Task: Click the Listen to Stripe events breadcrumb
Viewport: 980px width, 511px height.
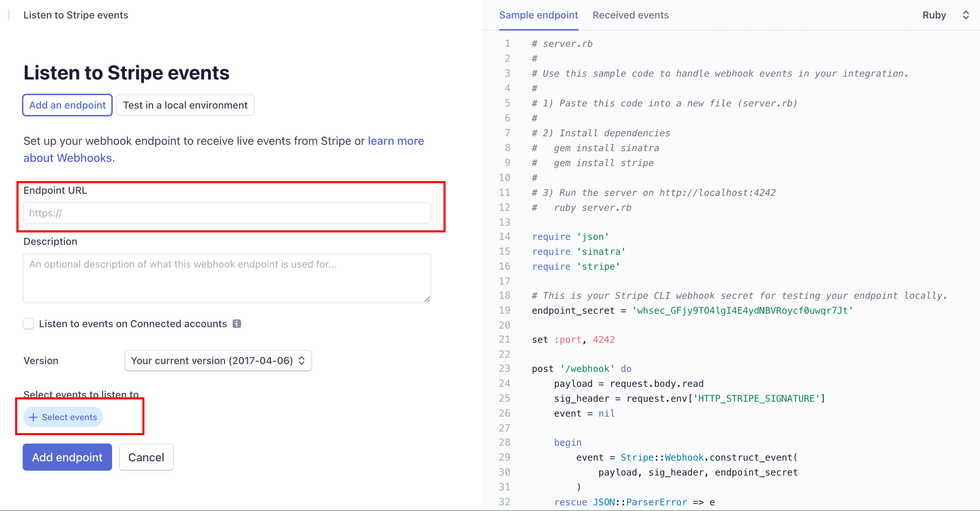Action: pos(76,15)
